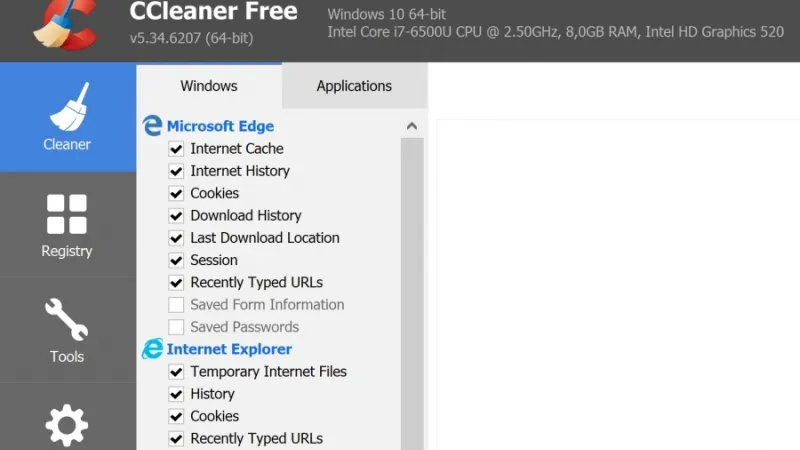Uncheck Last Download Location checkbox

pos(176,238)
